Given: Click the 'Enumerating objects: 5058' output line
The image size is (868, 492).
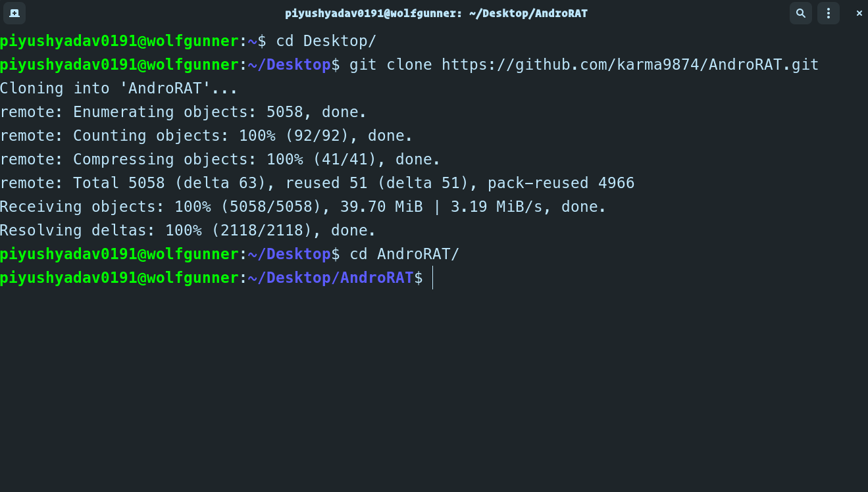Looking at the screenshot, I should point(183,112).
